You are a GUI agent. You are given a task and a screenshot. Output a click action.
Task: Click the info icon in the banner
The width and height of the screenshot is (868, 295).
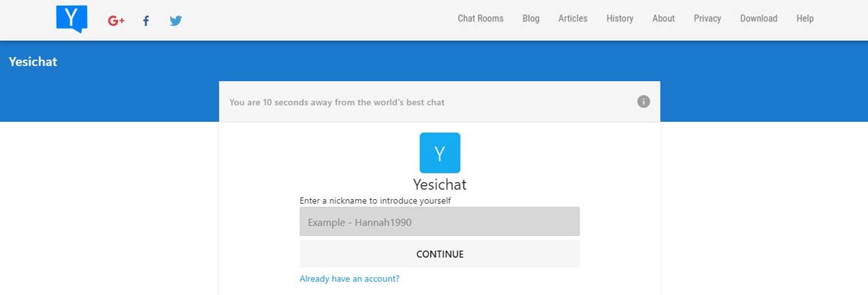644,102
